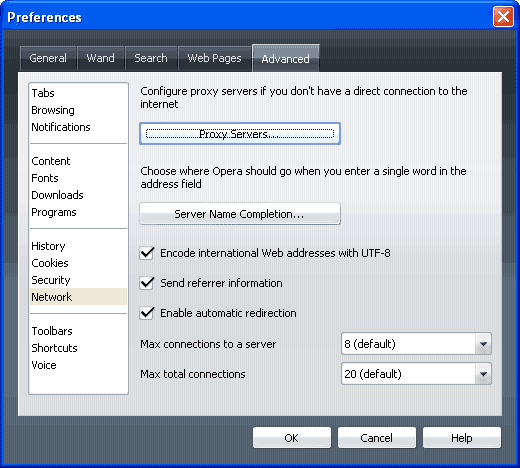Image resolution: width=520 pixels, height=468 pixels.
Task: Open Max total connections dropdown arrow
Action: pos(483,374)
